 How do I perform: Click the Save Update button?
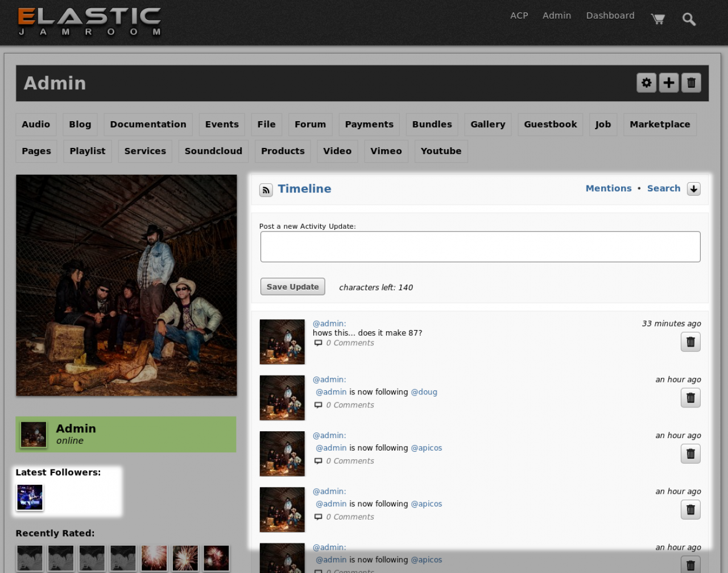[x=292, y=287]
